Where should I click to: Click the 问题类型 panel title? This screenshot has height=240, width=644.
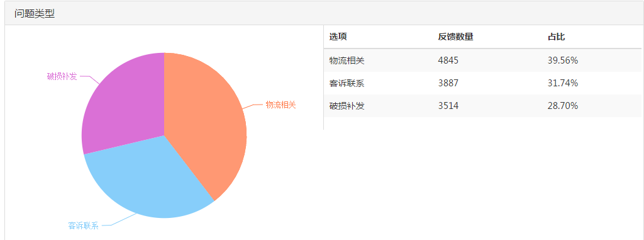(x=35, y=14)
